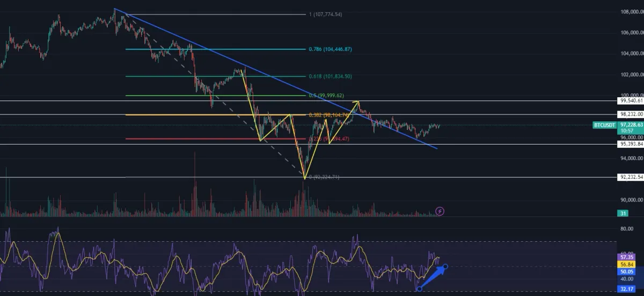Select the 92,232.54 support line label
This screenshot has height=296, width=644.
(630, 177)
